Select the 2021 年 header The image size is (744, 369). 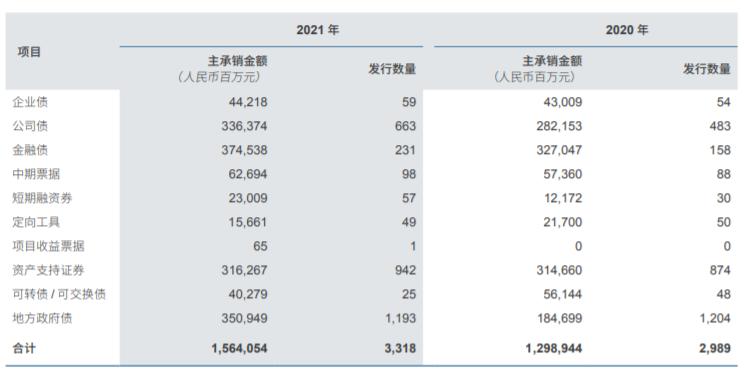(x=318, y=30)
